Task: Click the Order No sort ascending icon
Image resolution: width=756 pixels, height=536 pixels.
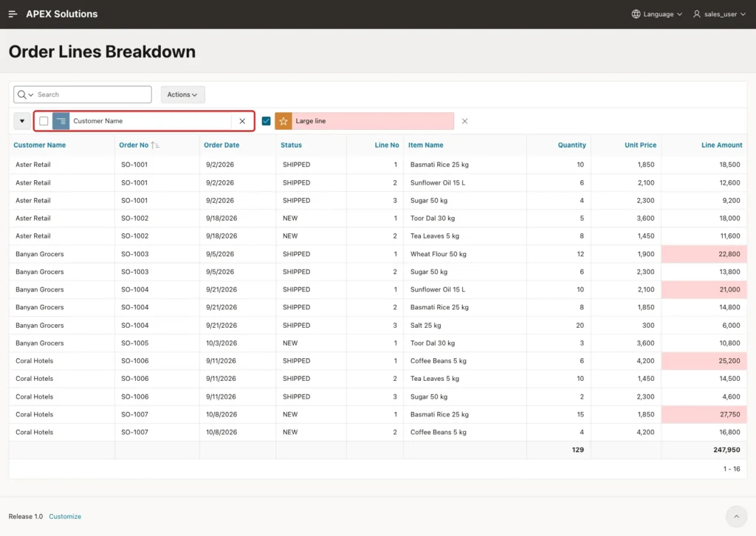Action: pyautogui.click(x=155, y=145)
